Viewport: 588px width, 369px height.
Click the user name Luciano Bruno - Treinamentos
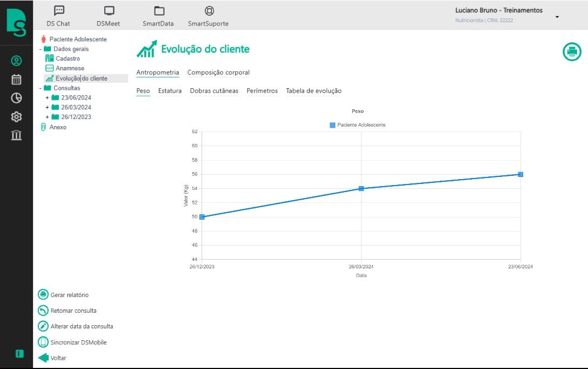[499, 10]
